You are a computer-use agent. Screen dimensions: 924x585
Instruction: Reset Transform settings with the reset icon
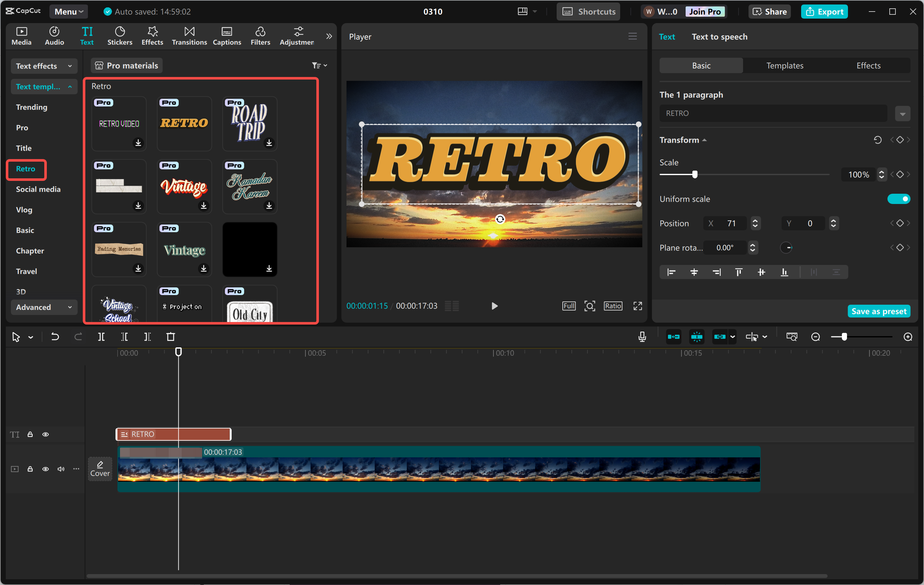point(877,140)
